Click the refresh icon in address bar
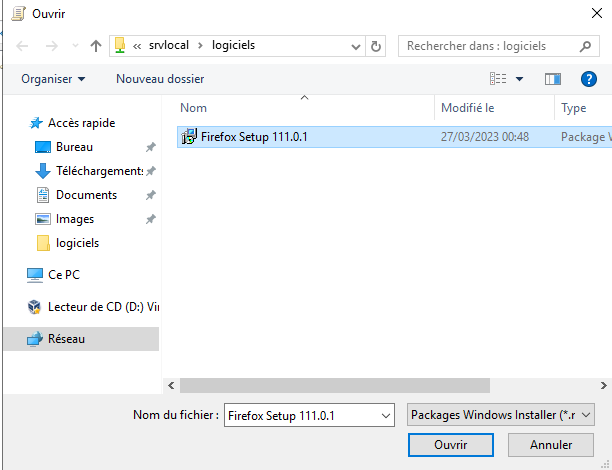Viewport: 612px width, 470px height. pos(376,46)
